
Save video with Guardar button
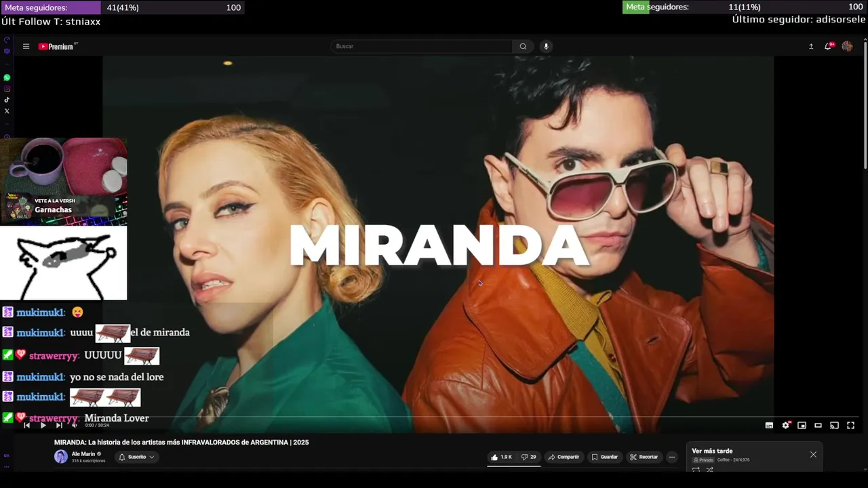click(x=605, y=457)
